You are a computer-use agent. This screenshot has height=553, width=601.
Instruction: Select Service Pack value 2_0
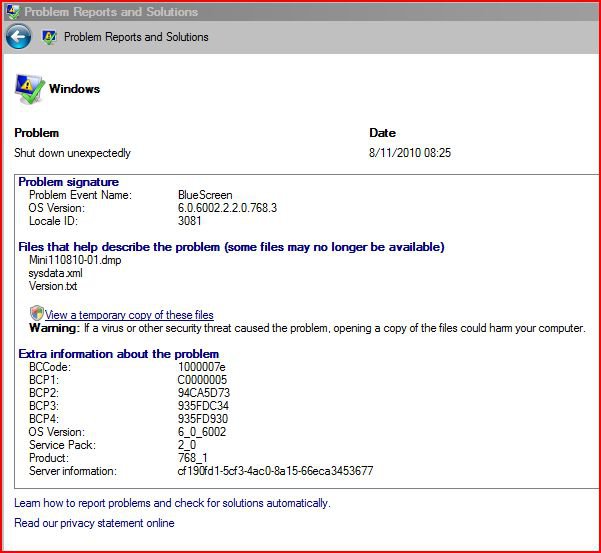tap(187, 445)
